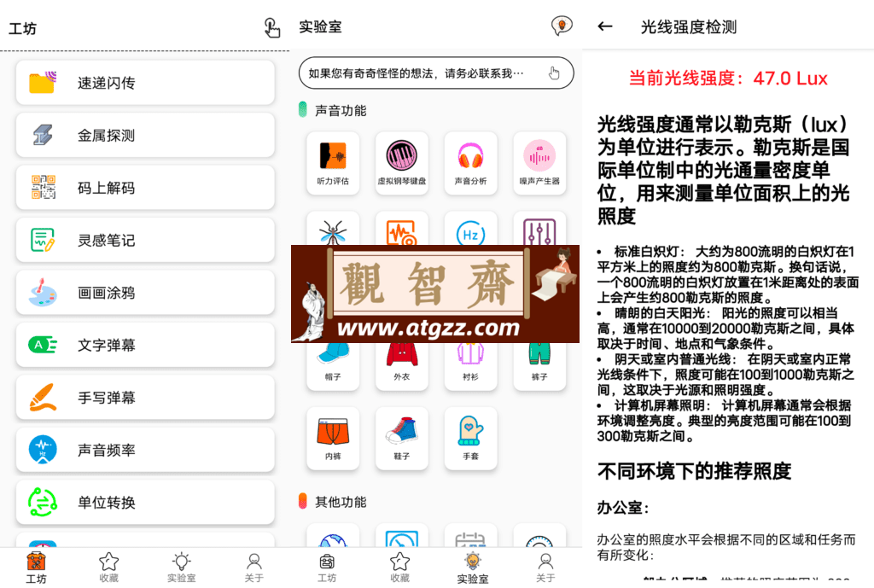874x588 pixels.
Task: Tap the 声音功能 section heading
Action: [341, 110]
